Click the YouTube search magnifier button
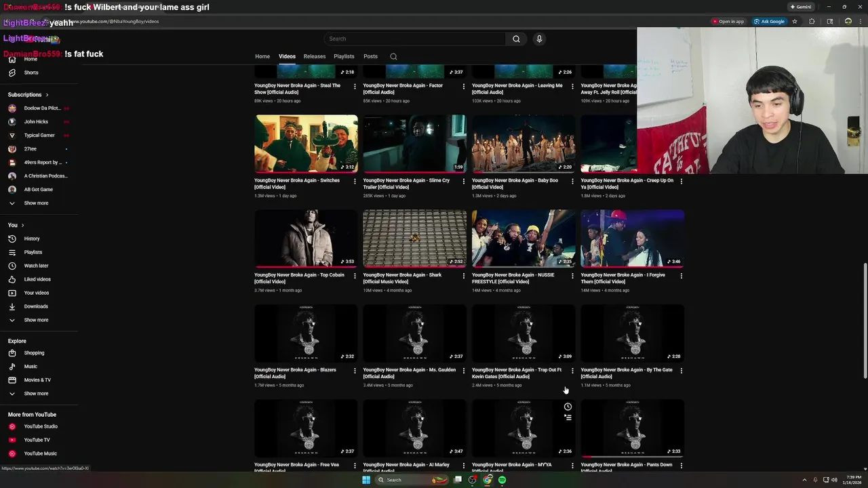 516,39
